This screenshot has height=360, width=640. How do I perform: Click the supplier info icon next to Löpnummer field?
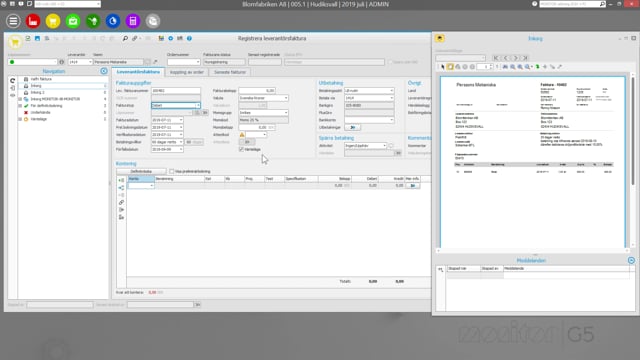62,62
